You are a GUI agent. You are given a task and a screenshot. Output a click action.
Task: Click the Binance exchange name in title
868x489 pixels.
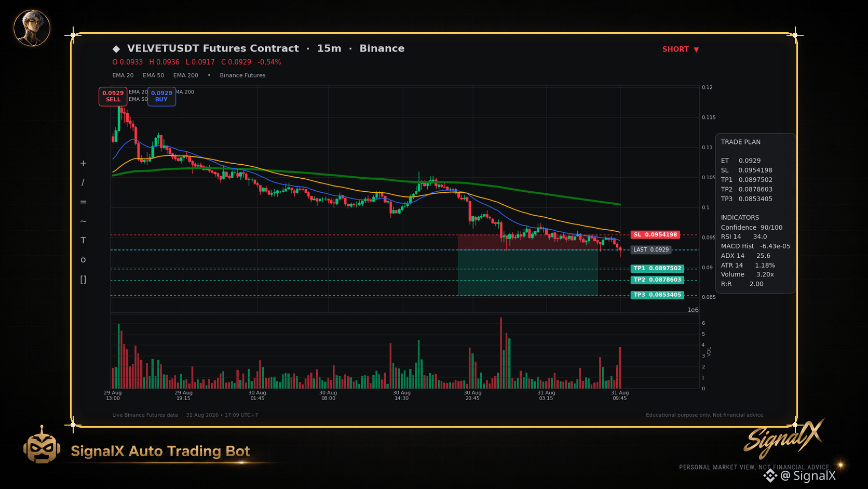(382, 48)
